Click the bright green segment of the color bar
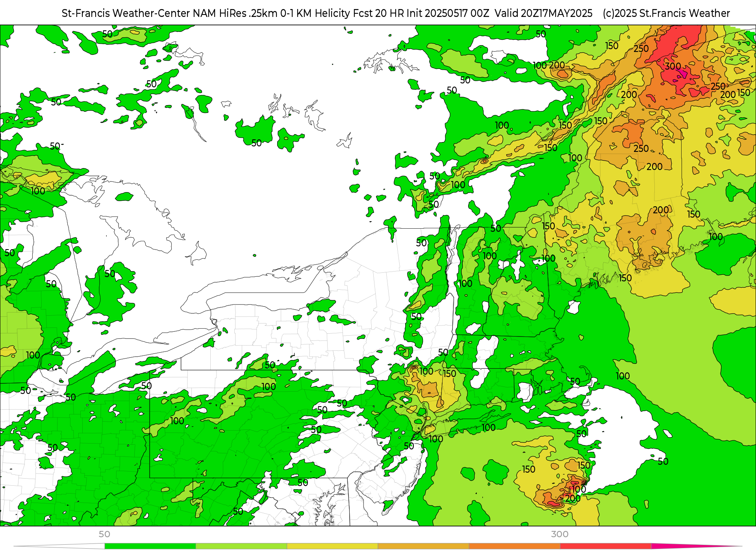 150,546
